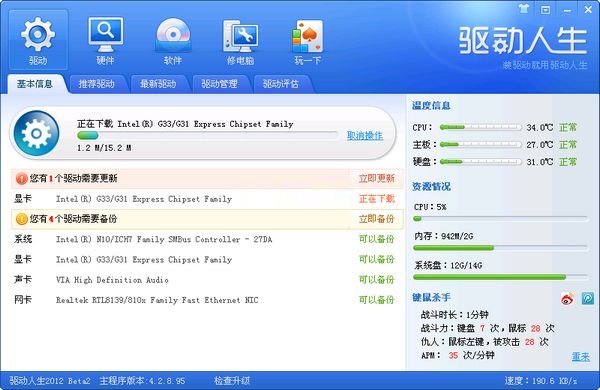Click the 主板 temperature bar
This screenshot has height=390, width=600.
481,144
